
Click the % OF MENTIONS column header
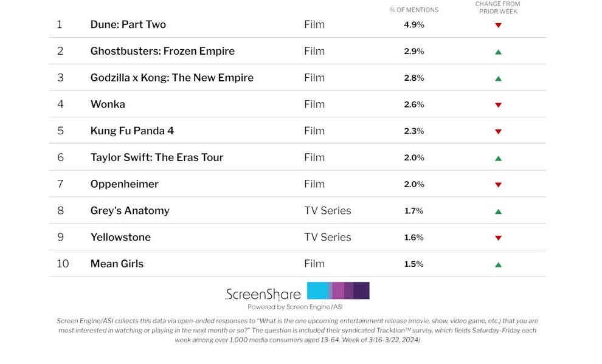coord(414,10)
